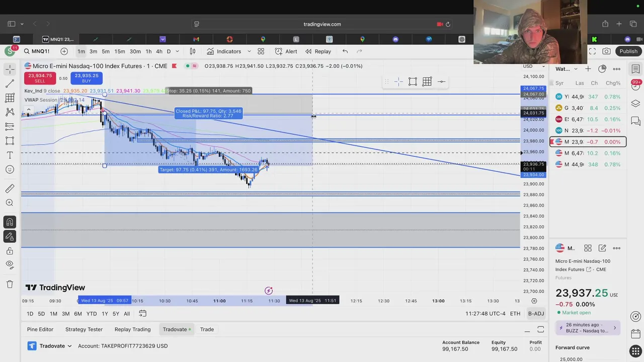The image size is (644, 362).
Task: Select the 1h timeframe
Action: pos(148,51)
